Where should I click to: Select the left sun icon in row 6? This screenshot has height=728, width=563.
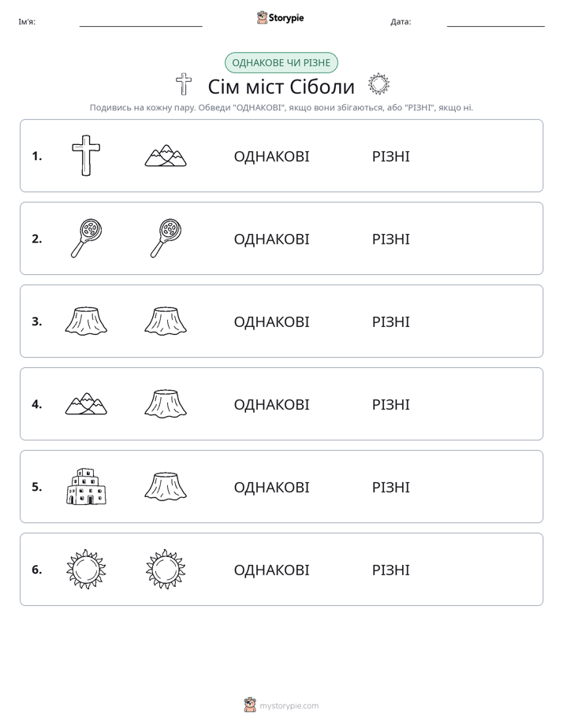pos(86,569)
